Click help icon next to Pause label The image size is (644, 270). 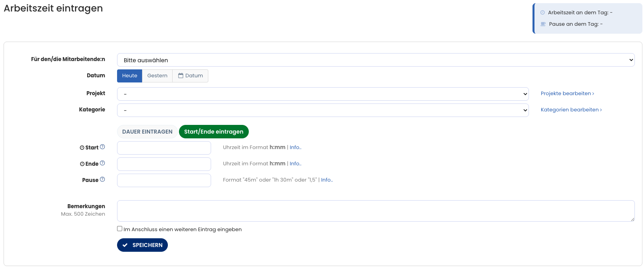point(102,180)
